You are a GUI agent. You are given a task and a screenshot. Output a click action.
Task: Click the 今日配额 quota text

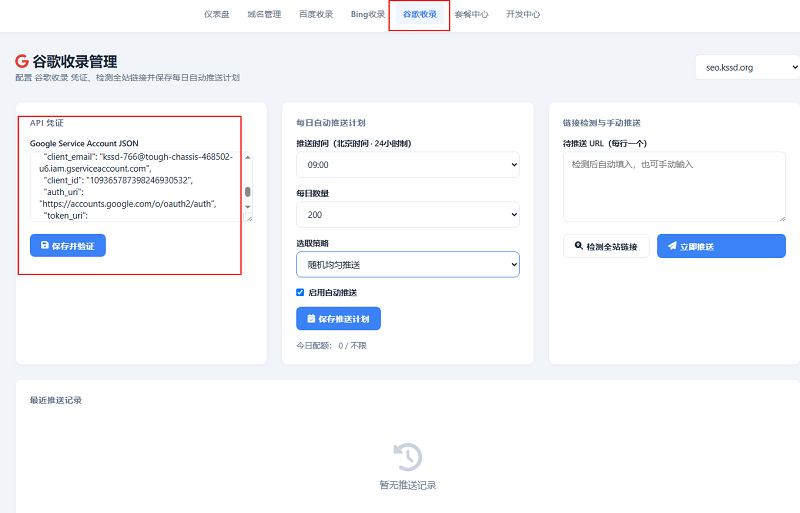[x=331, y=346]
